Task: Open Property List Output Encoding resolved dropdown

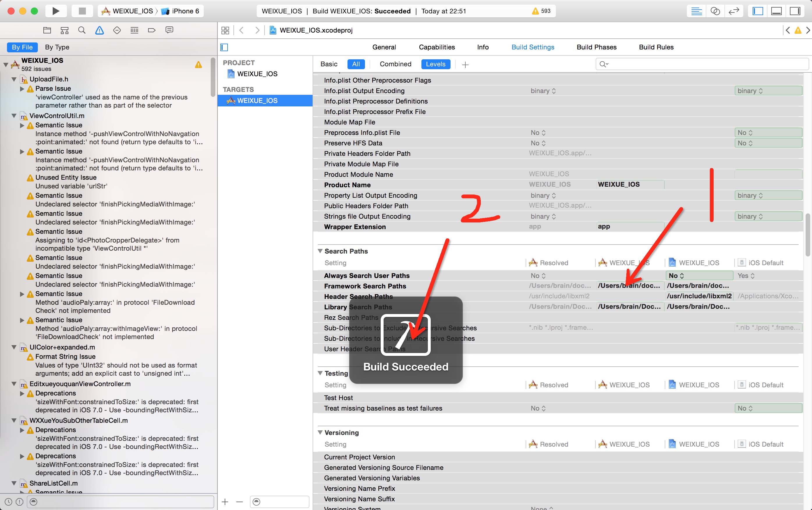Action: (x=543, y=195)
